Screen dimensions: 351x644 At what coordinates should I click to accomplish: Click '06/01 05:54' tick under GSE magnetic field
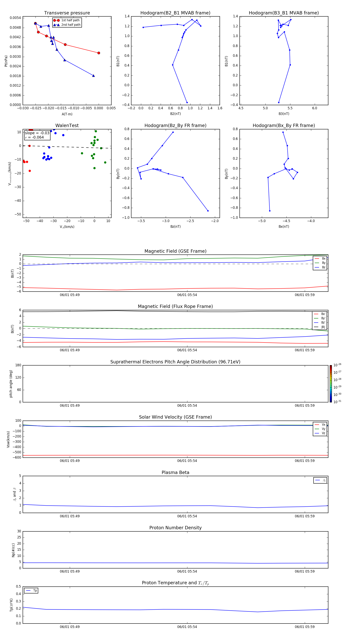point(187,295)
